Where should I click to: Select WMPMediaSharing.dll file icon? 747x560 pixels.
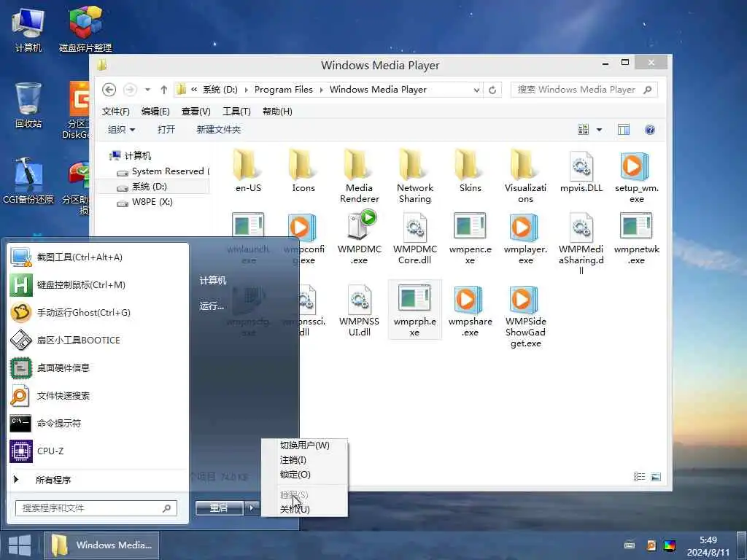[581, 227]
